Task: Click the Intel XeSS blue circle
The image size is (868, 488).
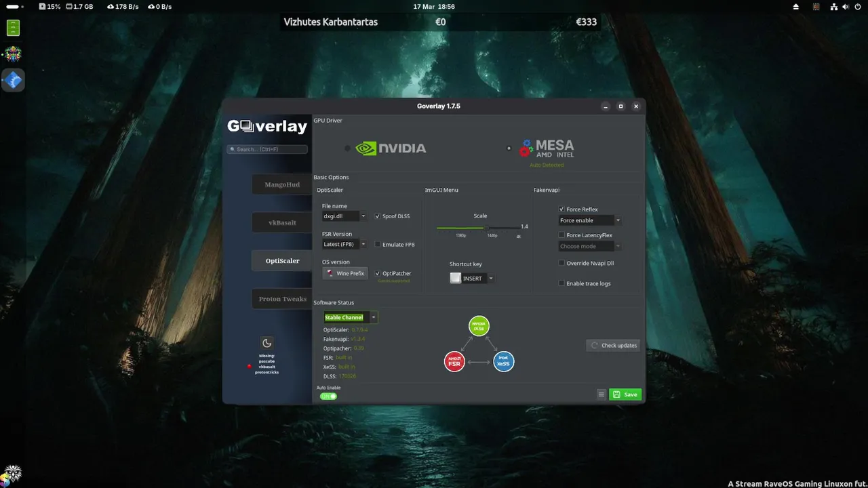Action: pyautogui.click(x=503, y=361)
